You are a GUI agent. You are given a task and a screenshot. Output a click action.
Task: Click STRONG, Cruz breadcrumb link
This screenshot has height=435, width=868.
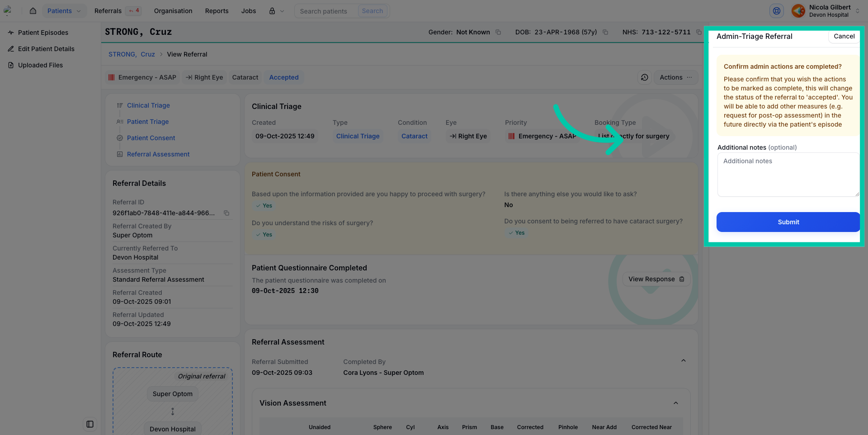click(132, 54)
